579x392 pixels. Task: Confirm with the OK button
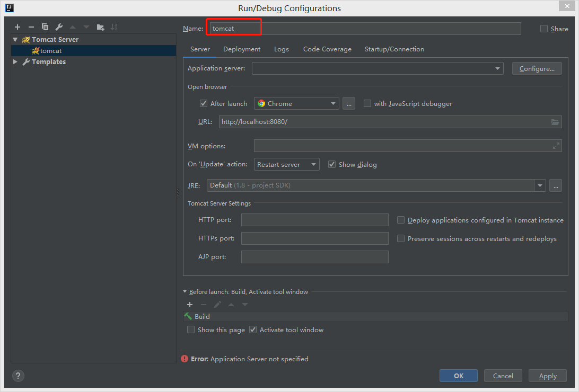point(459,376)
